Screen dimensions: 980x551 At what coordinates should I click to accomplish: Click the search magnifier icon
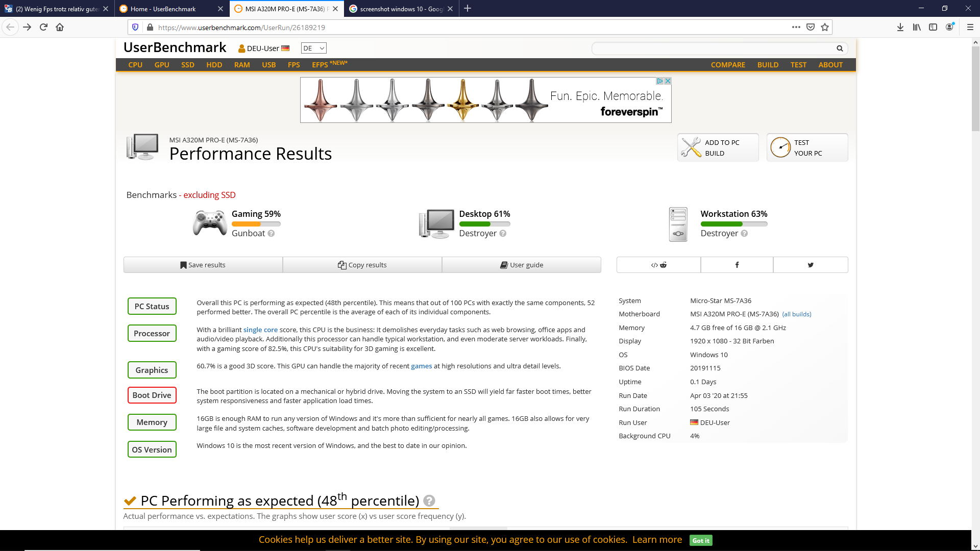tap(840, 48)
